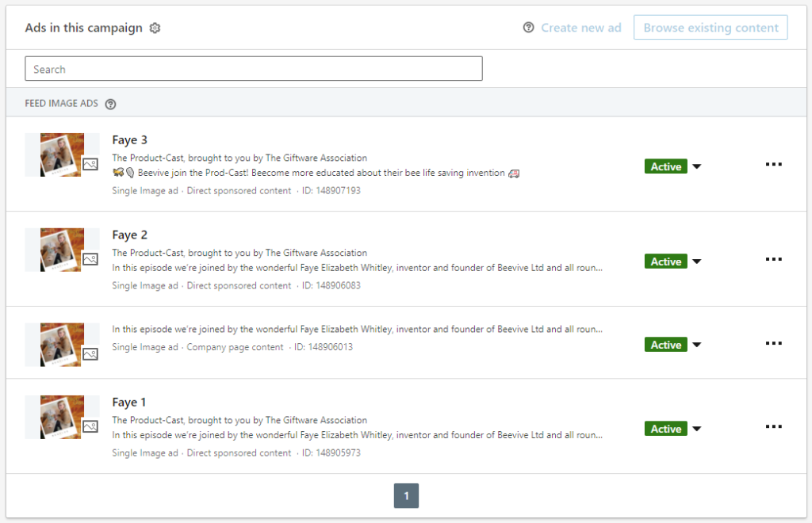
Task: Click the Faye 2 ad title
Action: click(x=129, y=235)
